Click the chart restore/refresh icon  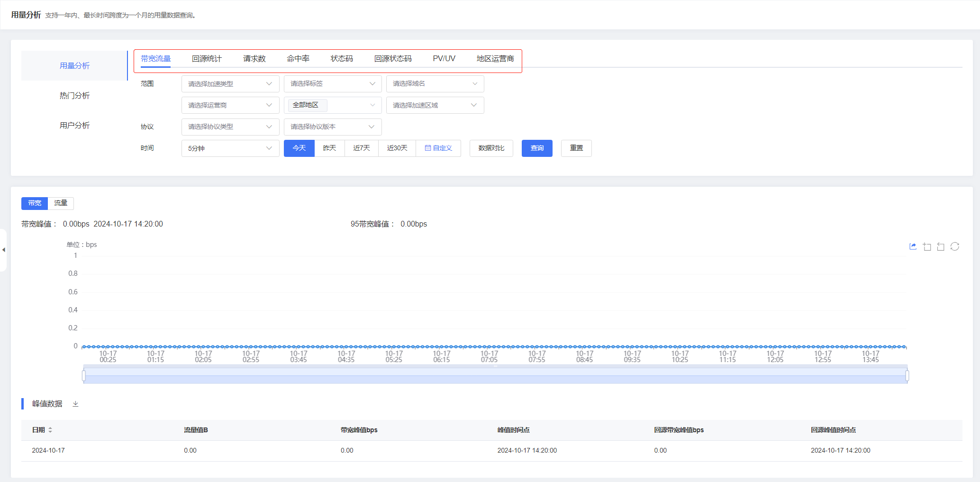point(955,246)
